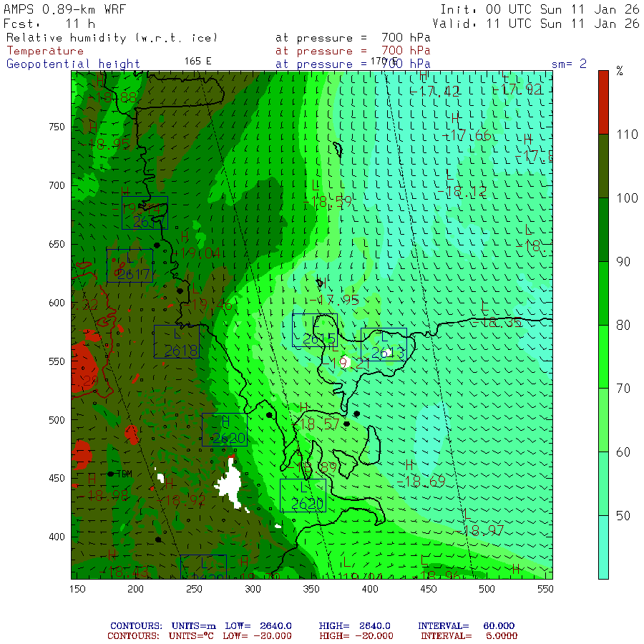This screenshot has height=644, width=644.
Task: Click the "TDM" station marker label
Action: (125, 474)
